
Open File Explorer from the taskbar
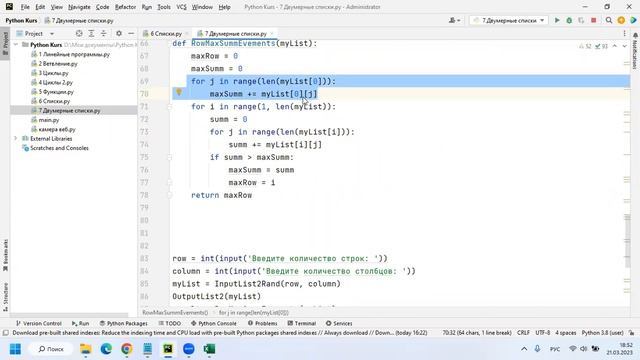86,349
